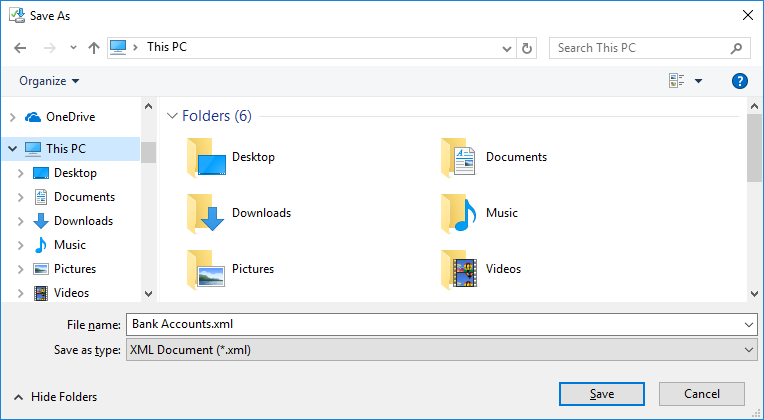Screen dimensions: 764x420
Task: Open the recent locations dropdown arrow
Action: 72,48
